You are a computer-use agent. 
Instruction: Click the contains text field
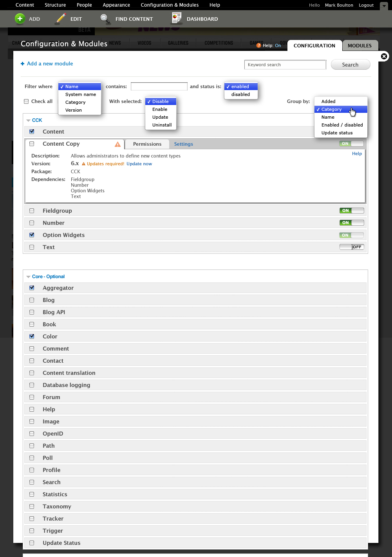(159, 86)
